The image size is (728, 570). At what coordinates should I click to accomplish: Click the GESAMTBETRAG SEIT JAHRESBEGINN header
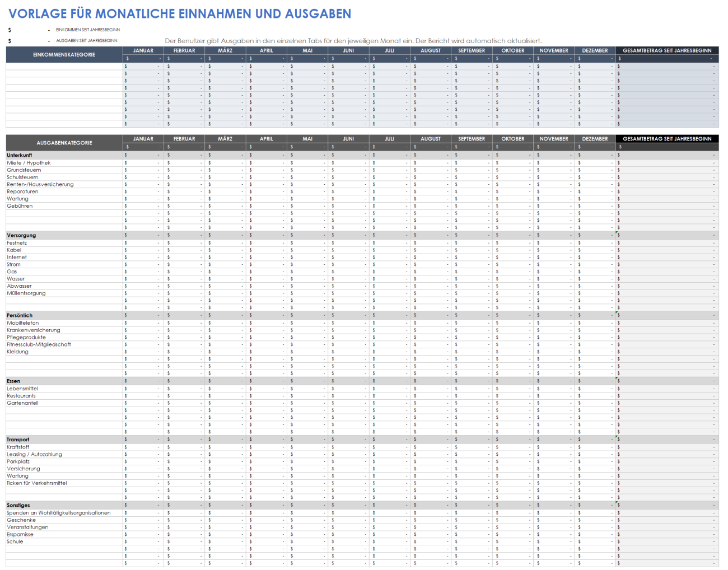666,50
